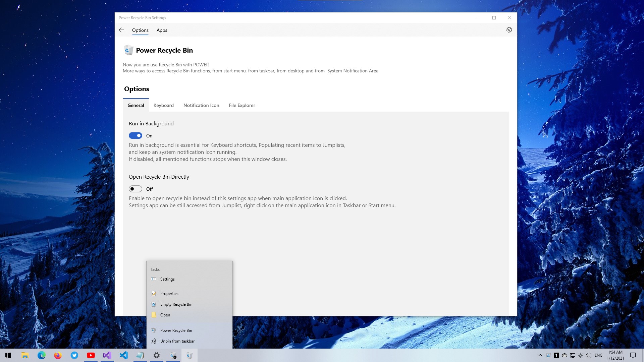The image size is (644, 362).
Task: Open the Notification Icon tab
Action: point(201,105)
